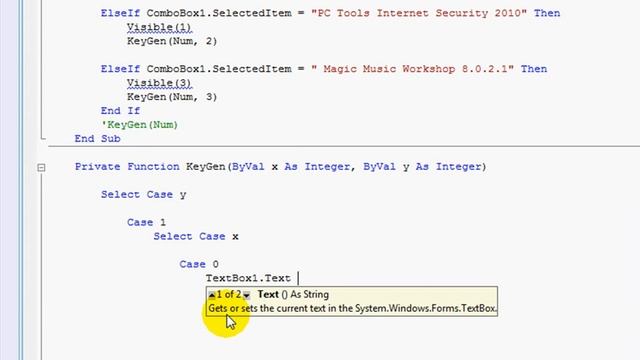Screen dimensions: 640x360
Task: Click the commented 'KeyGen(Num) line
Action: (139, 125)
